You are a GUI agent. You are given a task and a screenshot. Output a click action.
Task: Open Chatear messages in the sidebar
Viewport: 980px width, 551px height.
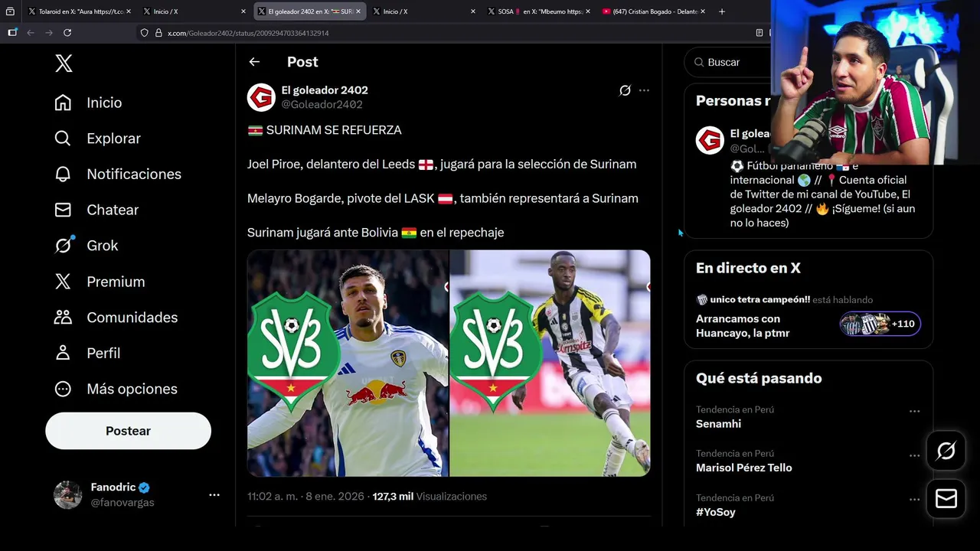point(96,210)
